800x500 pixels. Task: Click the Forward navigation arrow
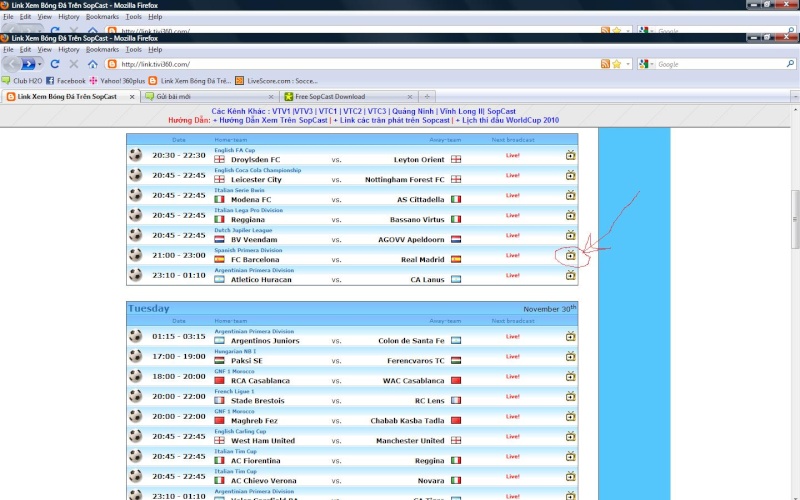click(x=29, y=64)
